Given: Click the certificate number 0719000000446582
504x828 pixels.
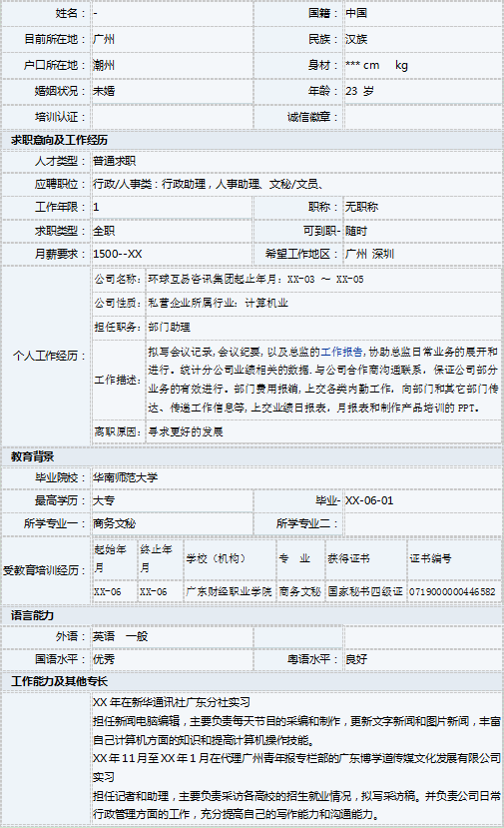Looking at the screenshot, I should click(x=453, y=592).
